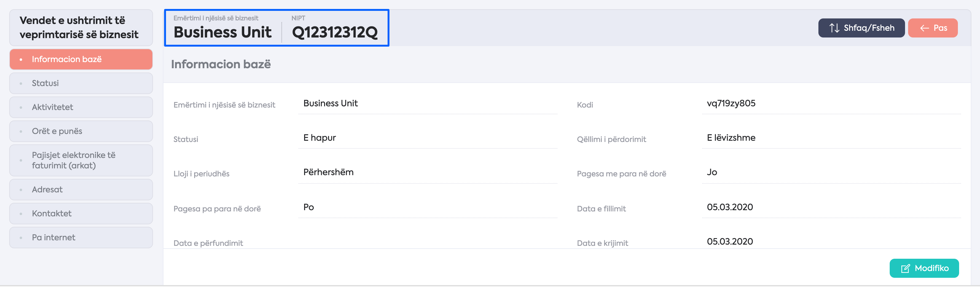Open Pajisjet elektronike të faturimit (arkat)
This screenshot has height=287, width=980.
click(81, 160)
